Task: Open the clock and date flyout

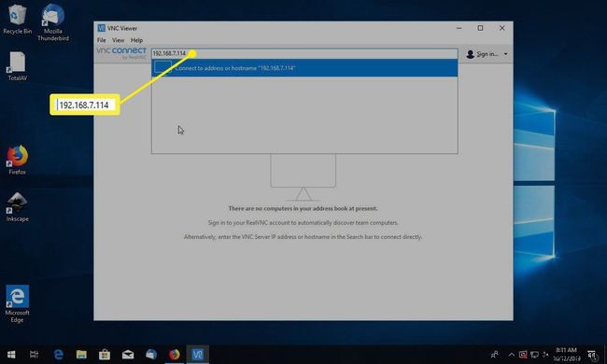Action: 566,355
